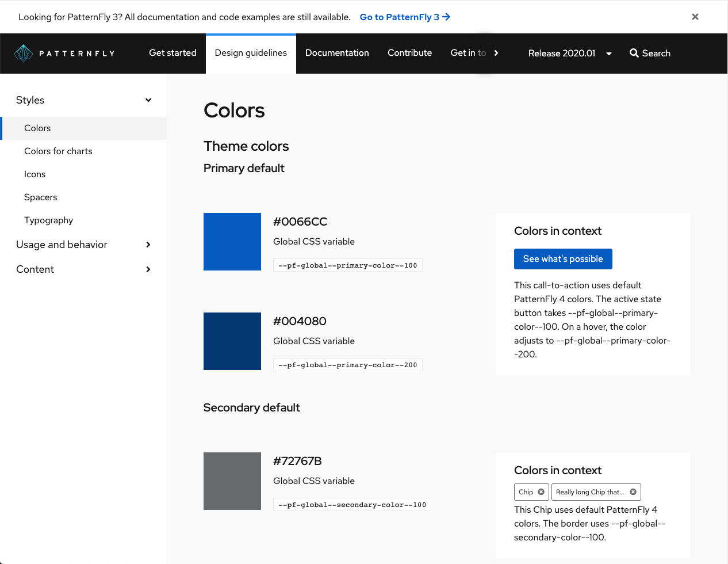Click the #0066CC blue swatch
The width and height of the screenshot is (728, 564).
pyautogui.click(x=232, y=242)
